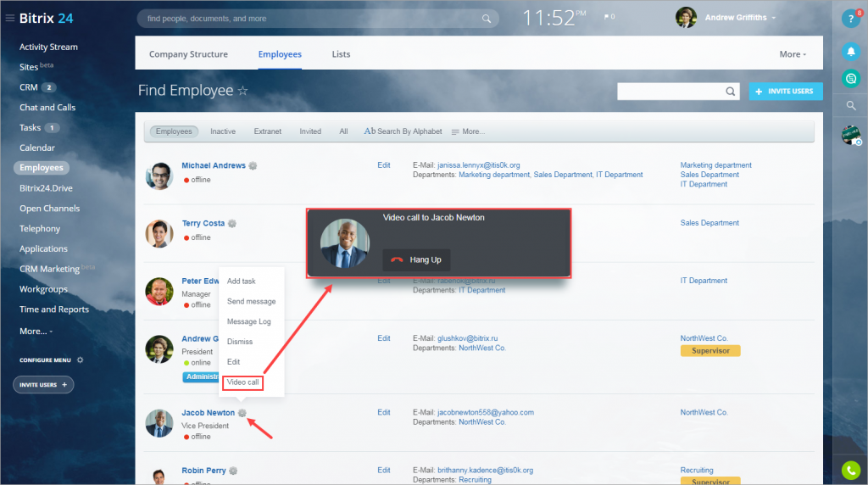Show Invited users filter
Screen dimensions: 868x485
pyautogui.click(x=310, y=131)
